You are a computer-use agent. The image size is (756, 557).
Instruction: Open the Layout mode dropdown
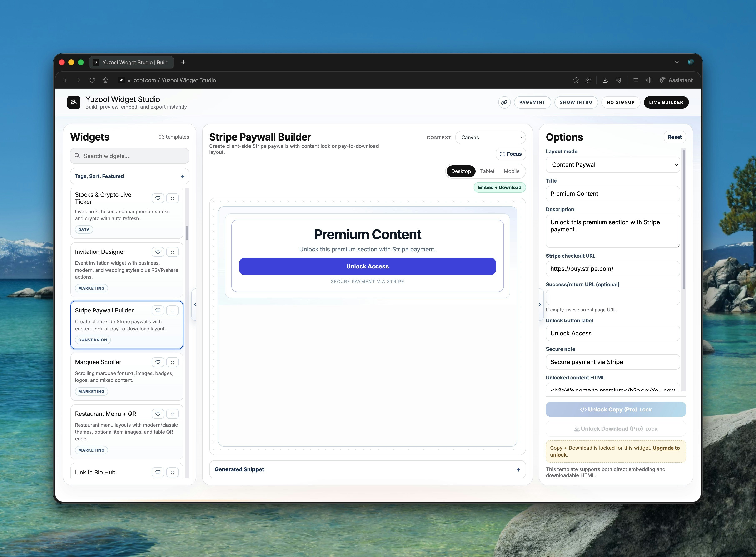point(613,165)
